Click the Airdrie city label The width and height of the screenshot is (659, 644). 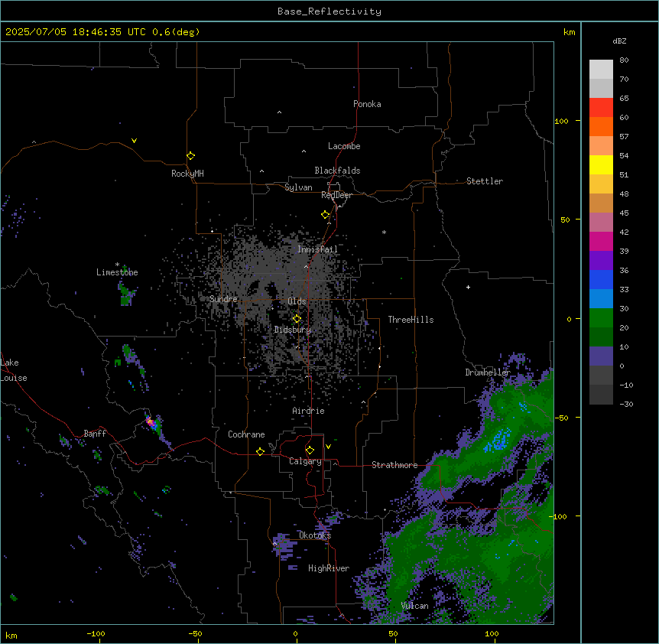pyautogui.click(x=308, y=411)
